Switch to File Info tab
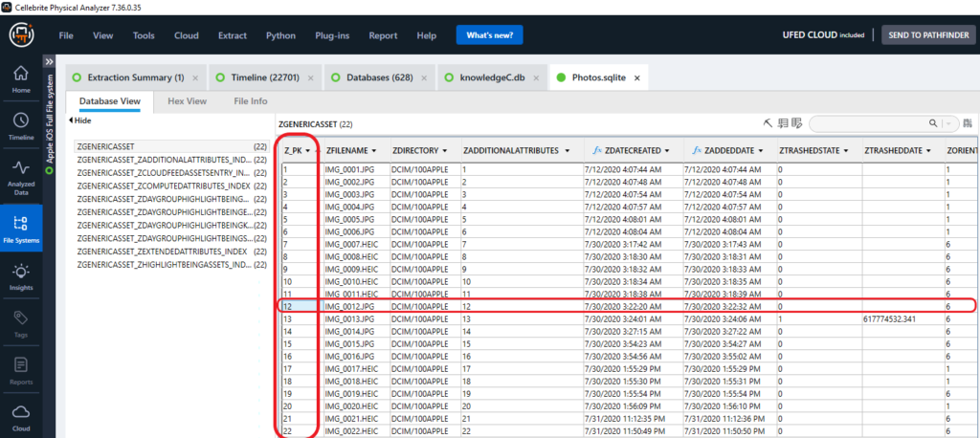 pyautogui.click(x=251, y=101)
